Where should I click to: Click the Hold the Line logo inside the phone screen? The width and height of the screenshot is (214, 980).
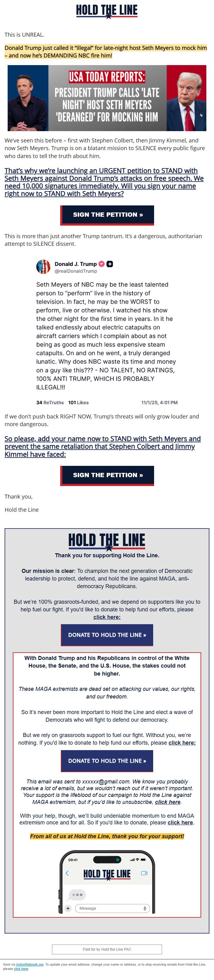coord(107,874)
